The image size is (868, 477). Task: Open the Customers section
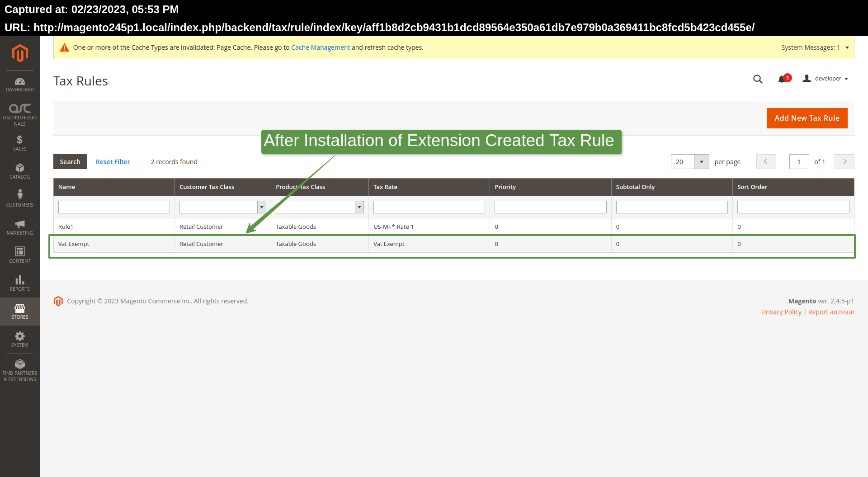tap(20, 198)
